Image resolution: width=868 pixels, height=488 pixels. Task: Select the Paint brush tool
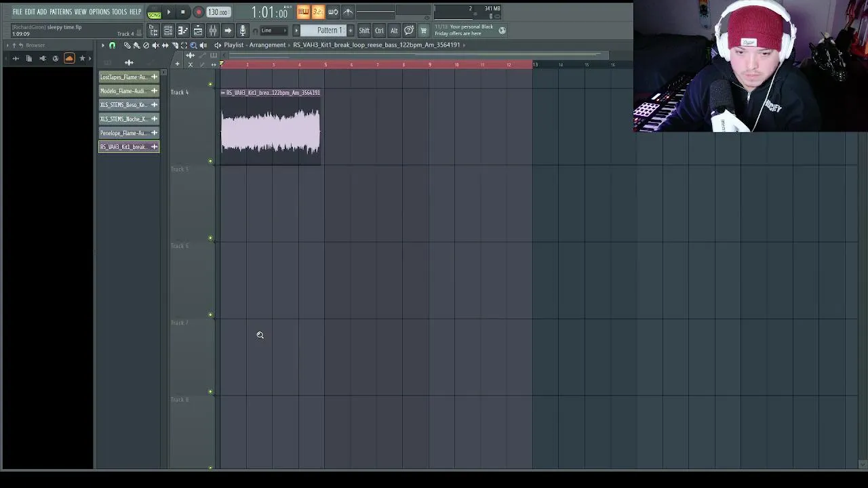[x=136, y=45]
